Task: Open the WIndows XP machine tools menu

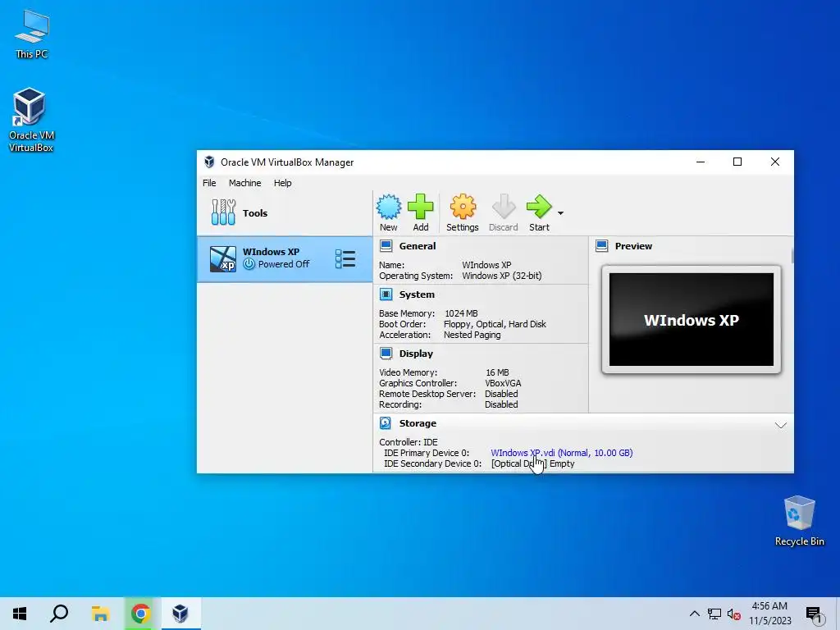Action: 345,258
